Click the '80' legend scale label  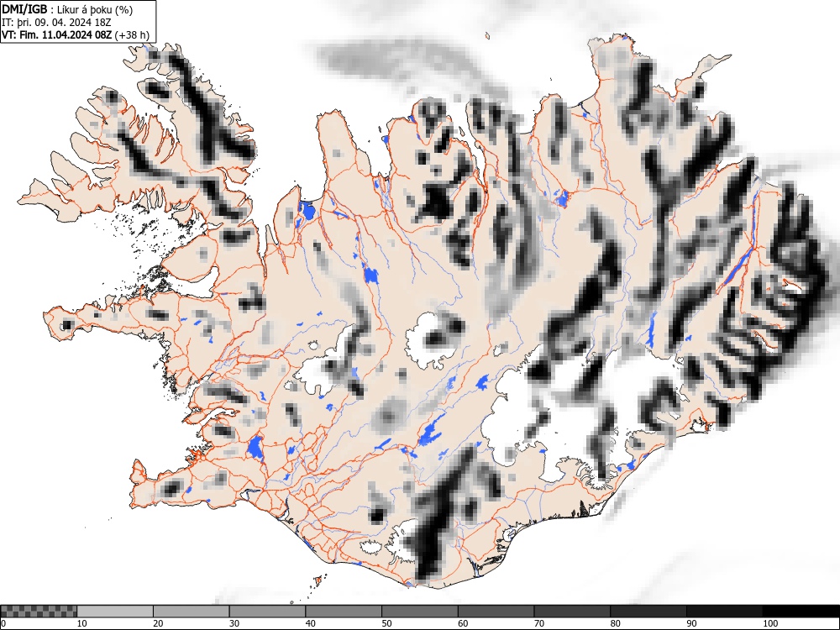coord(615,623)
